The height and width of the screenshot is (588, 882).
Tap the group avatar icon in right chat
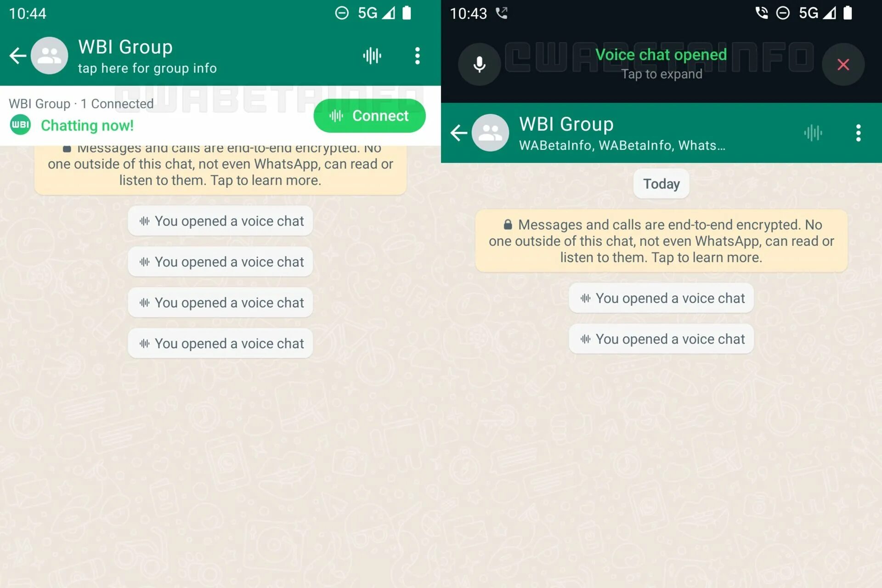(x=491, y=132)
